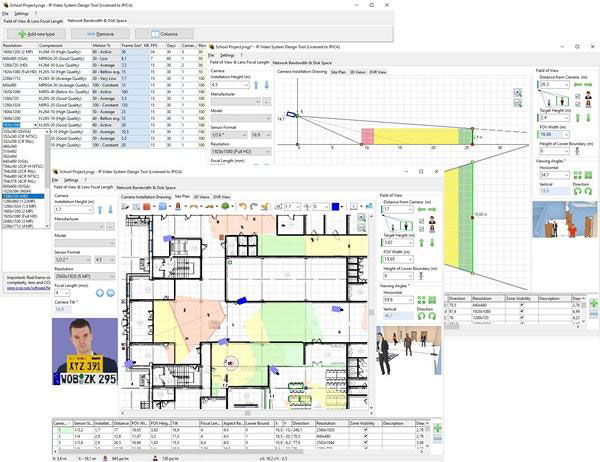This screenshot has width=600, height=462.
Task: Open the Settings menu in top window
Action: 21,13
